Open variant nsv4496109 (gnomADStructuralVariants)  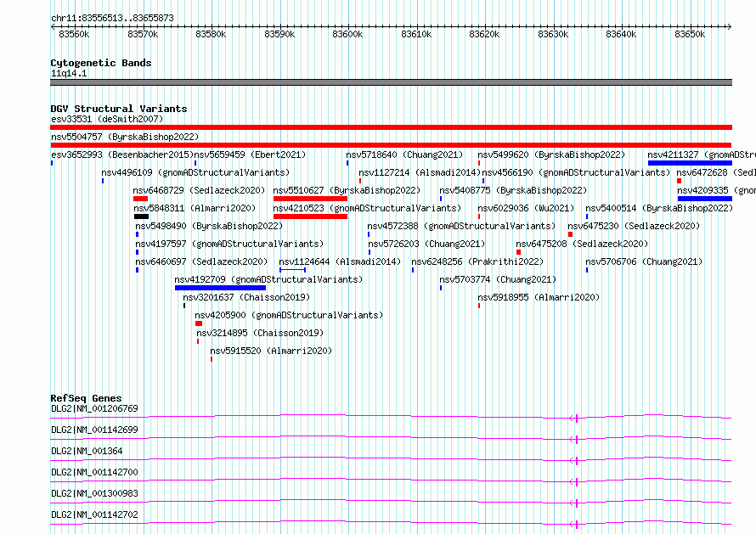195,172
